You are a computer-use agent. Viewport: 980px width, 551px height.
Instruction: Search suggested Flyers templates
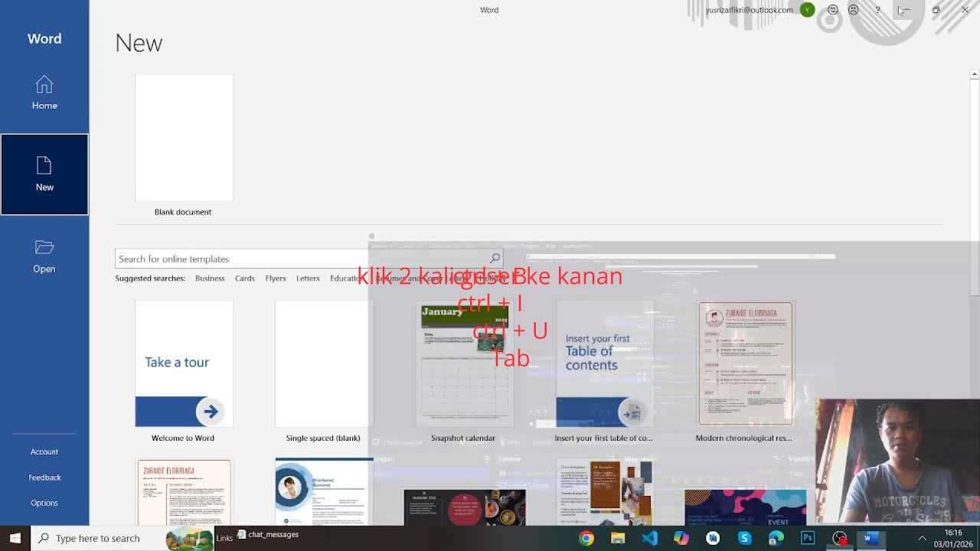276,279
